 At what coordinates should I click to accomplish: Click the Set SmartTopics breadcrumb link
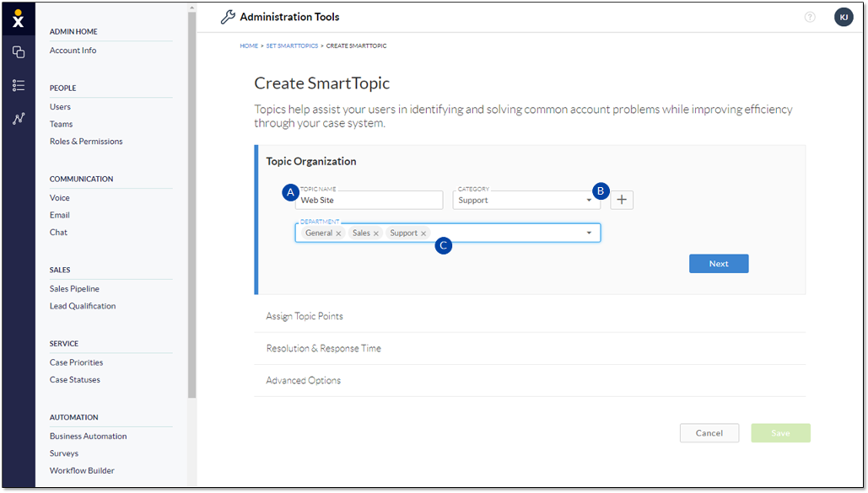coord(291,46)
